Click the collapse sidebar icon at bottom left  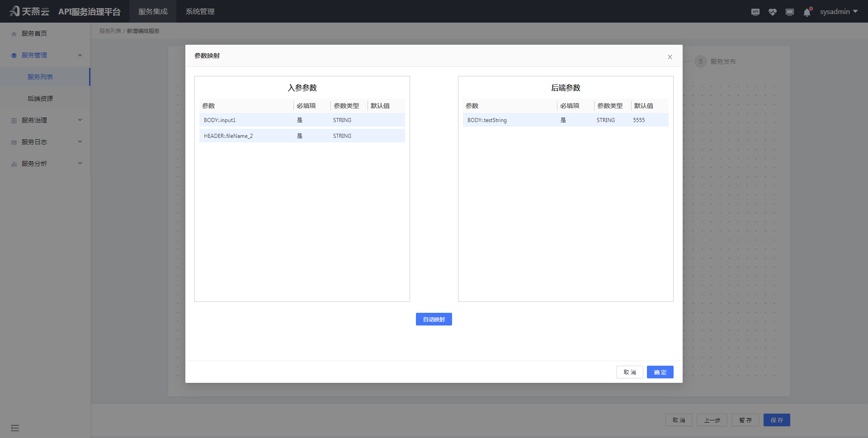pos(15,427)
